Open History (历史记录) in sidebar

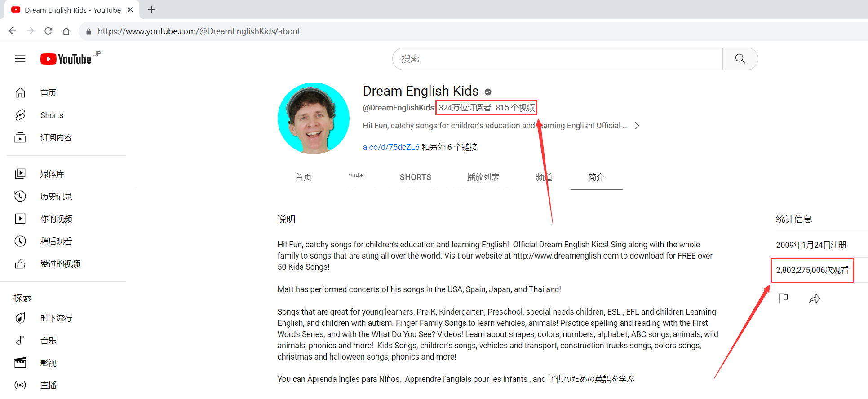56,197
